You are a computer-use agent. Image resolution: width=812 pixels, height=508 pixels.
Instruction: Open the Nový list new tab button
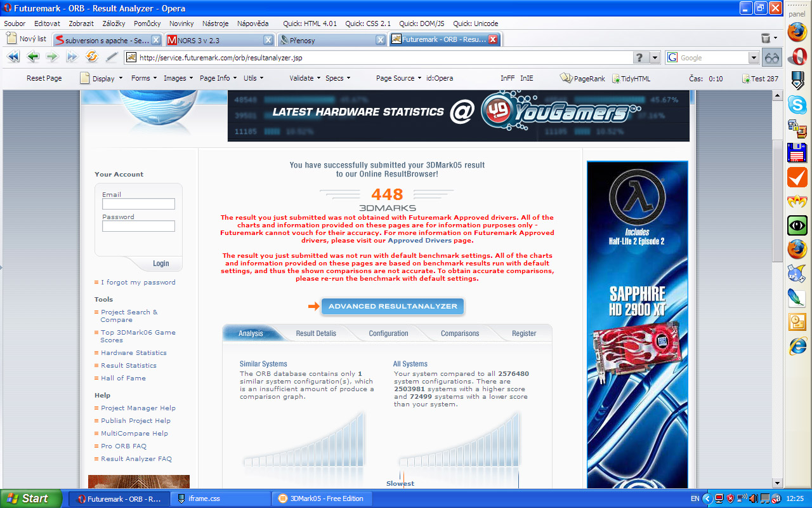[x=27, y=39]
